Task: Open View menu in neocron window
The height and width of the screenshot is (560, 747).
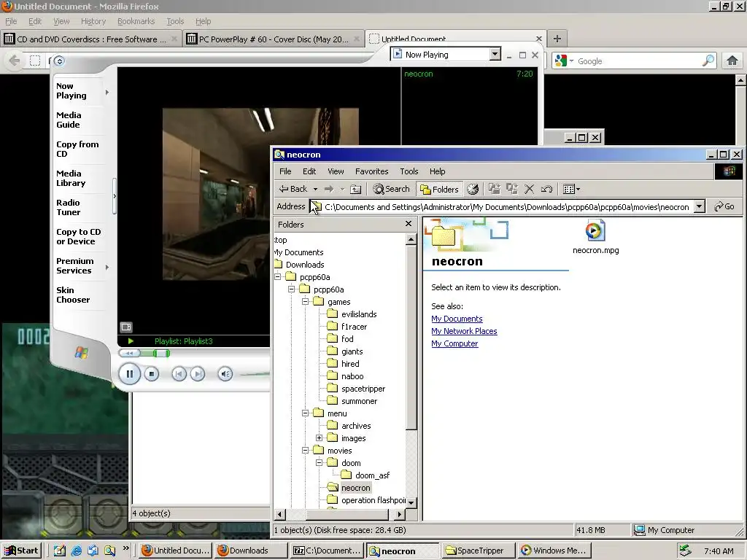Action: click(336, 171)
